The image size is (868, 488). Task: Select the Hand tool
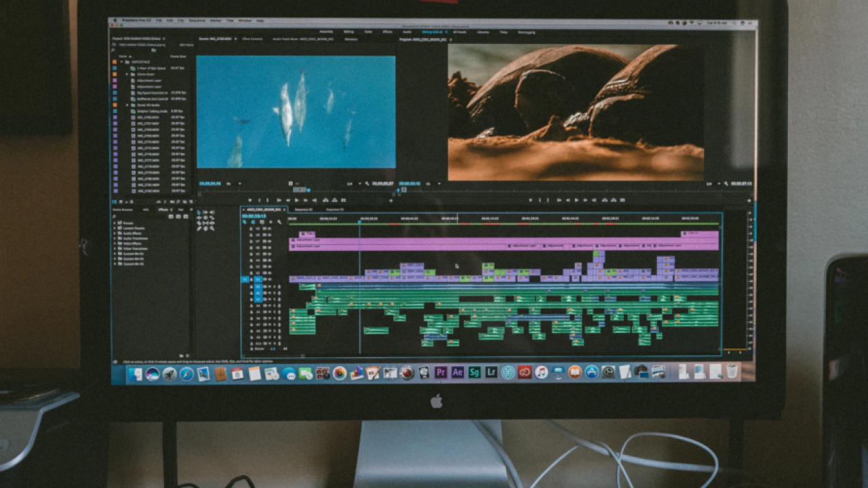pyautogui.click(x=205, y=228)
